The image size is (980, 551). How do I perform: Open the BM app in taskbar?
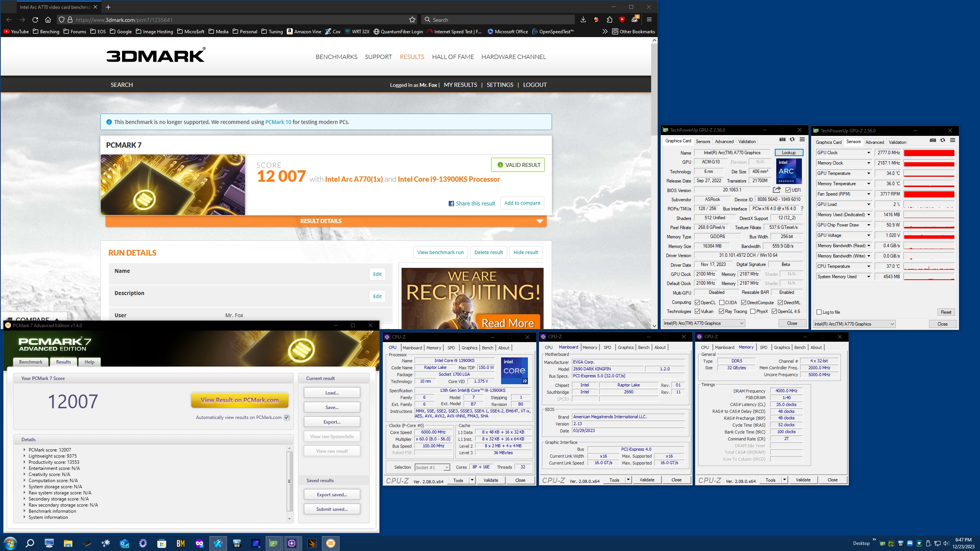[181, 543]
